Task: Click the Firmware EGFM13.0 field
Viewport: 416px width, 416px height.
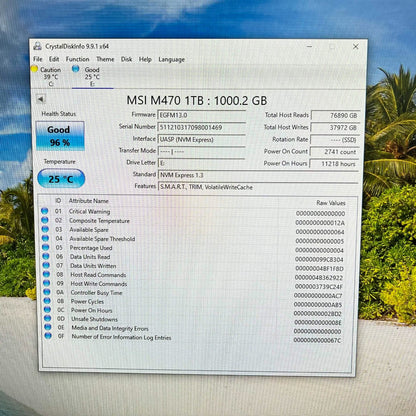Action: tap(201, 115)
